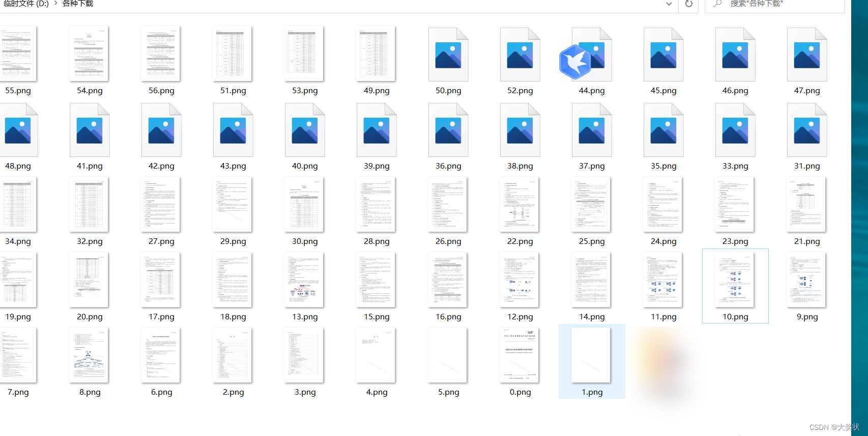Screen dimensions: 868x436
Task: Select the 49.png thumbnail
Action: pos(376,53)
